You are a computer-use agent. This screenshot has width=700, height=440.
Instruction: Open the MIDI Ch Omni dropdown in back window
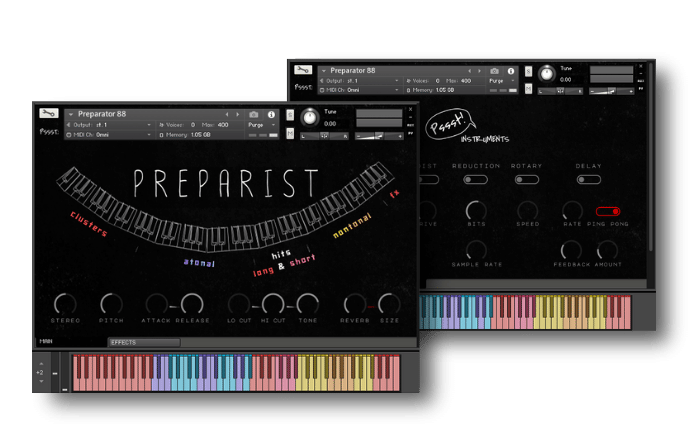359,90
